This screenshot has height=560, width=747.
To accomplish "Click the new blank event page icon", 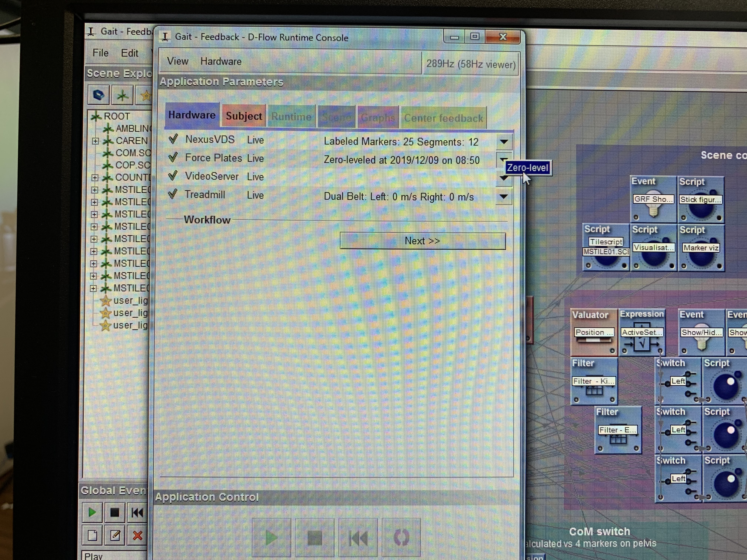I will point(92,535).
